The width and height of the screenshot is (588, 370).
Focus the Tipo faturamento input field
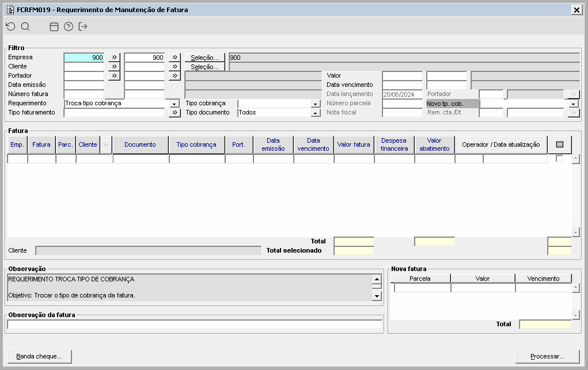[115, 112]
